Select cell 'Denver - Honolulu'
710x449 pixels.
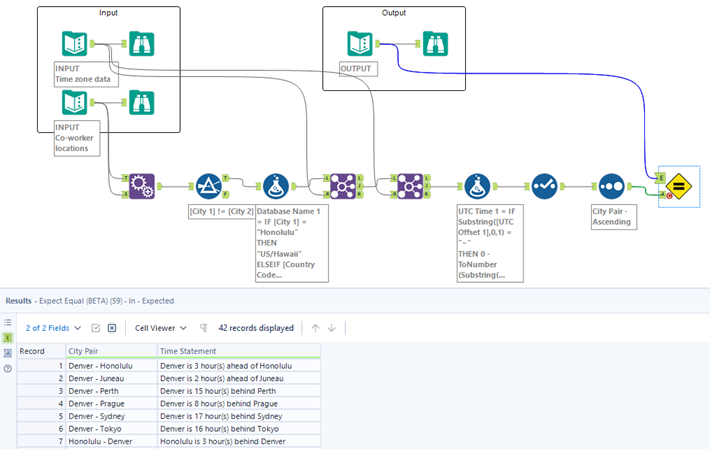111,366
